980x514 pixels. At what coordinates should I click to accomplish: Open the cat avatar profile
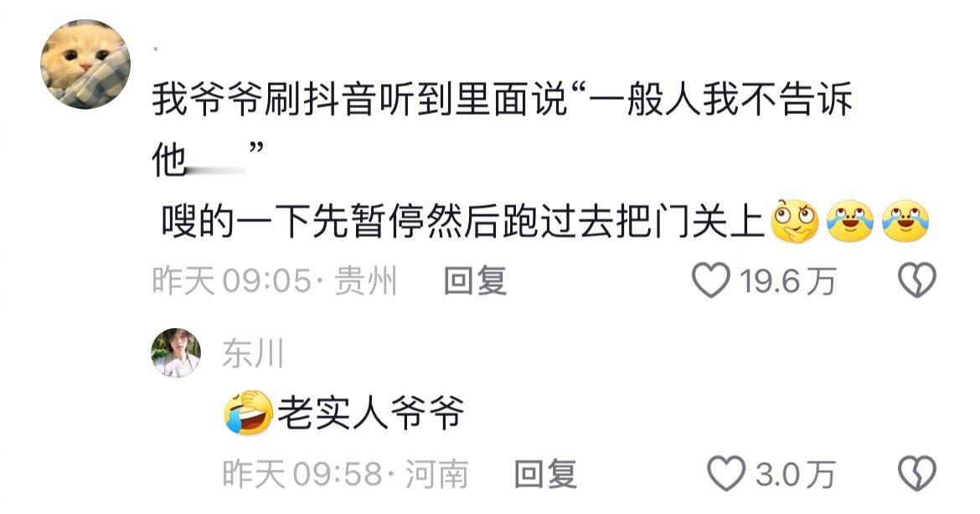point(85,64)
